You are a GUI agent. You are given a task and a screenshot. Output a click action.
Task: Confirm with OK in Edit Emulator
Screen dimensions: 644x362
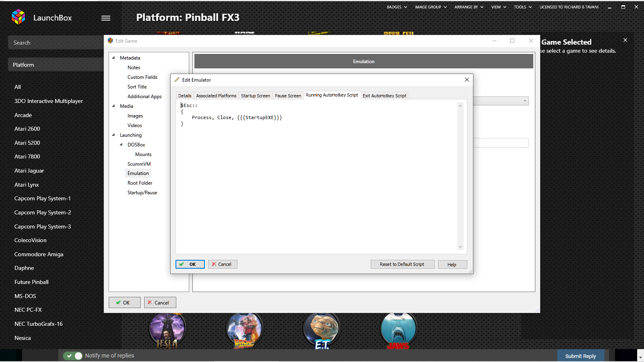pos(190,264)
